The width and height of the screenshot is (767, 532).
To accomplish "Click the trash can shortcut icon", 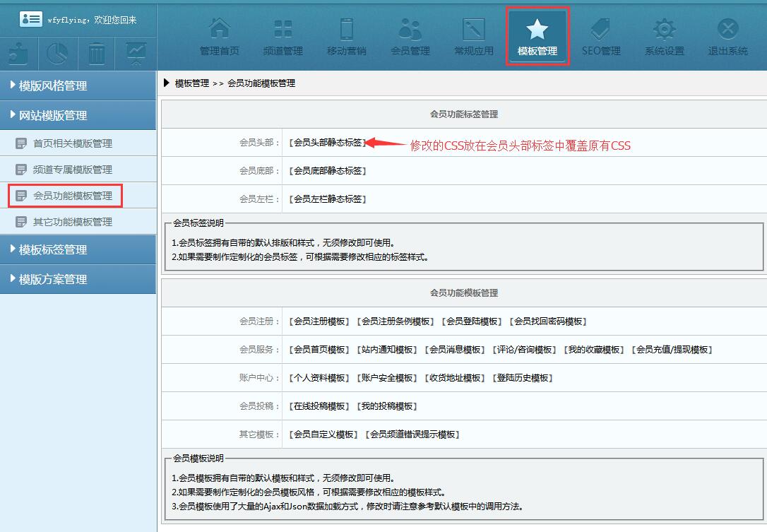I will [97, 54].
